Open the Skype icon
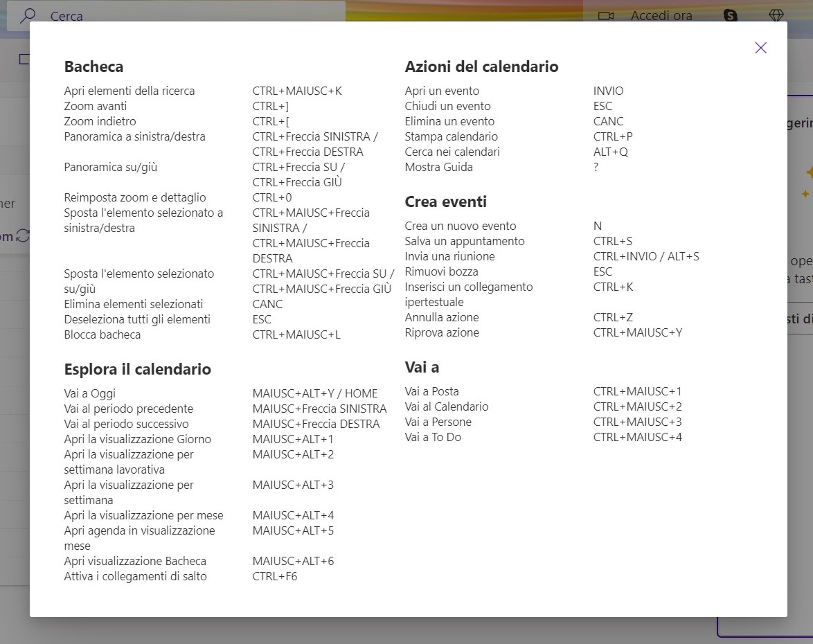This screenshot has height=644, width=813. pyautogui.click(x=730, y=15)
